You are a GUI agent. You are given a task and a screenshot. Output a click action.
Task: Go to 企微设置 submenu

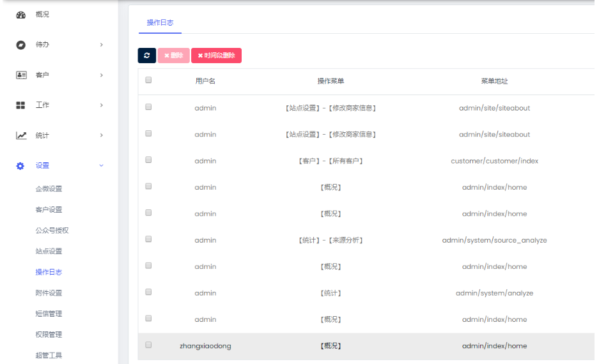pyautogui.click(x=49, y=189)
